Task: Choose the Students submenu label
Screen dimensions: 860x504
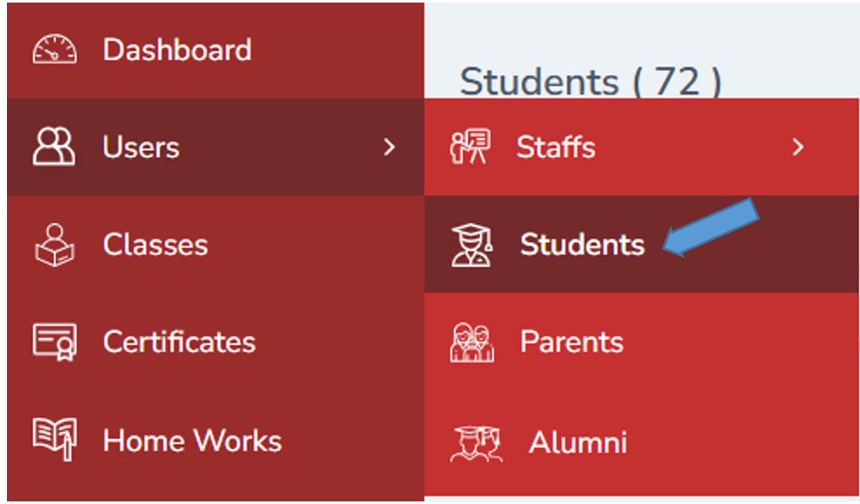Action: click(x=583, y=244)
